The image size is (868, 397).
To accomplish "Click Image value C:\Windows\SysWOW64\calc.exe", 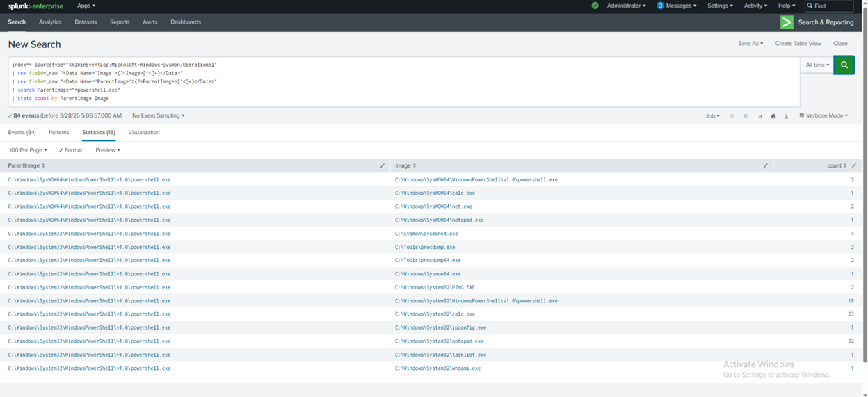I will click(x=435, y=193).
